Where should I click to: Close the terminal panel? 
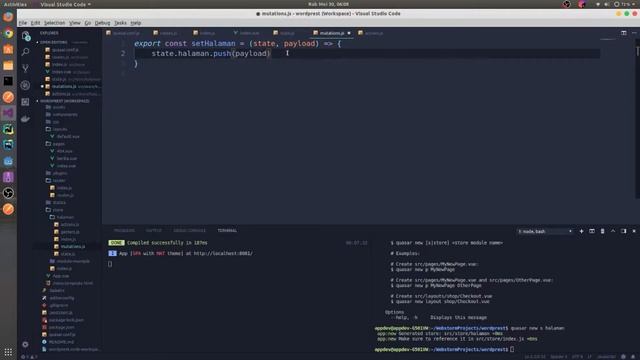(634, 231)
